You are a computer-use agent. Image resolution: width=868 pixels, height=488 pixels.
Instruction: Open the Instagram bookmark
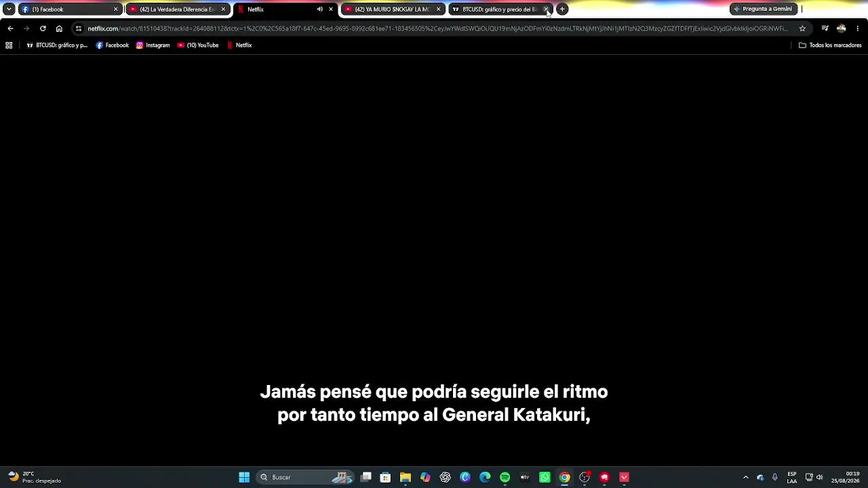tap(153, 45)
